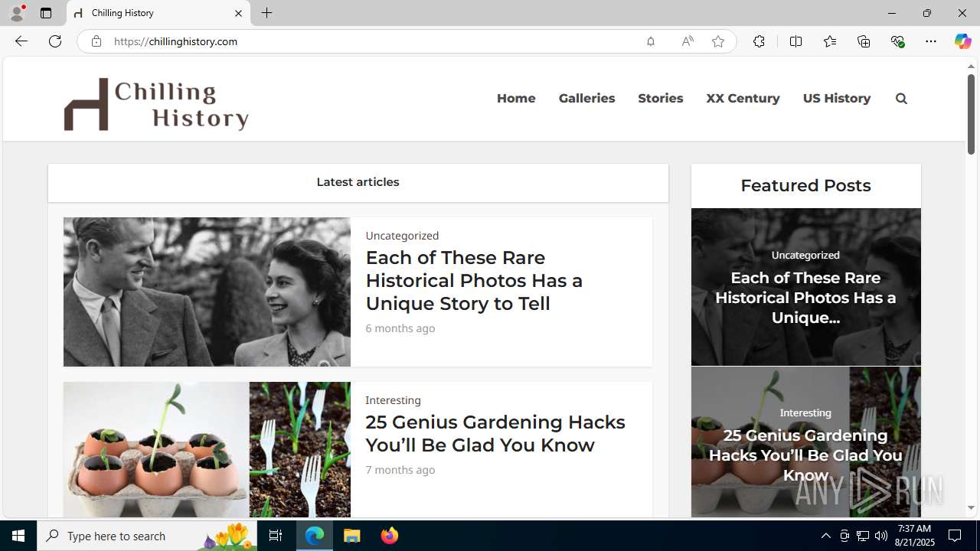
Task: Open Favorites list icon
Action: click(829, 41)
